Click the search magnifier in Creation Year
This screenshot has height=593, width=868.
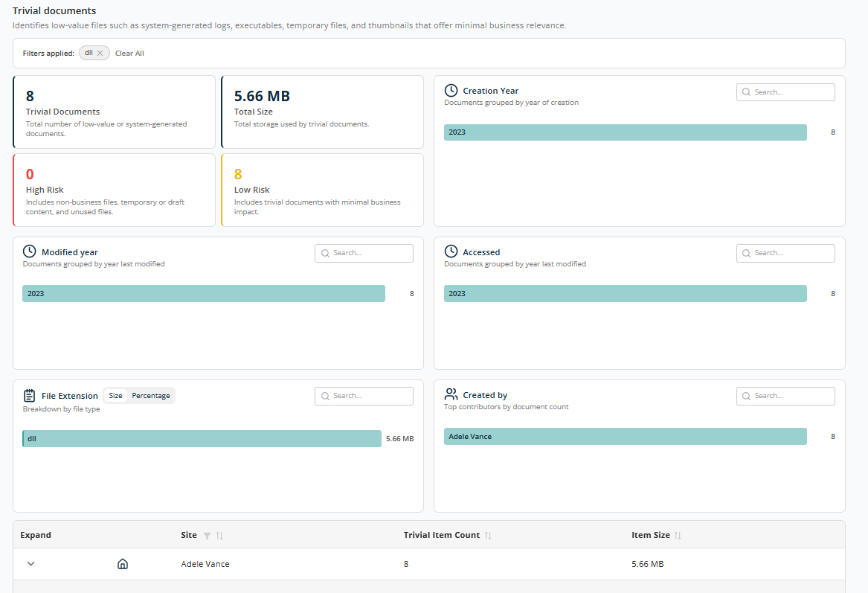click(746, 92)
